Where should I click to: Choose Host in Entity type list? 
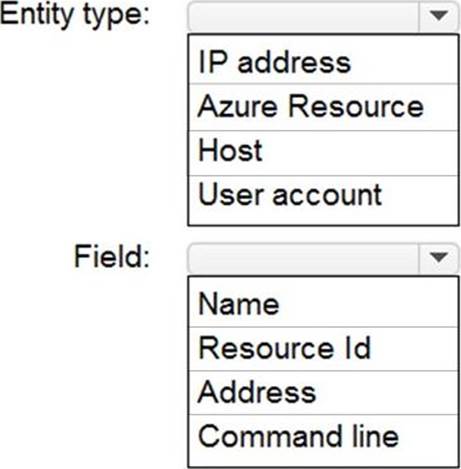pyautogui.click(x=323, y=153)
